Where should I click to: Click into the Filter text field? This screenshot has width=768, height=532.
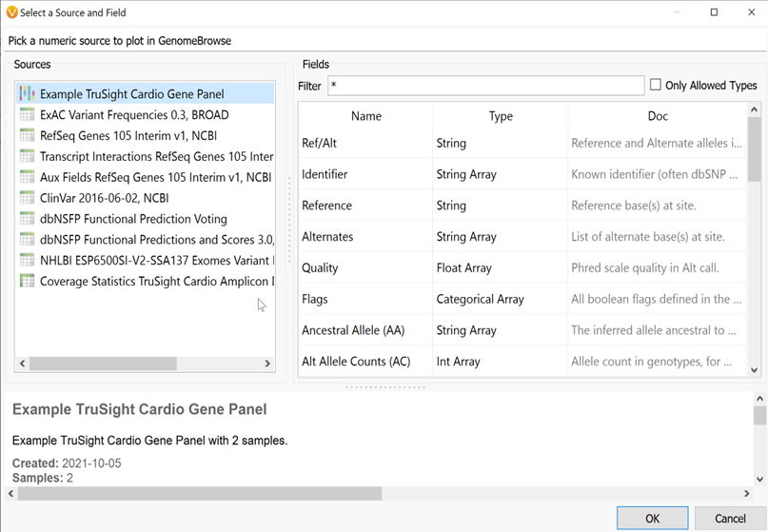(x=485, y=86)
